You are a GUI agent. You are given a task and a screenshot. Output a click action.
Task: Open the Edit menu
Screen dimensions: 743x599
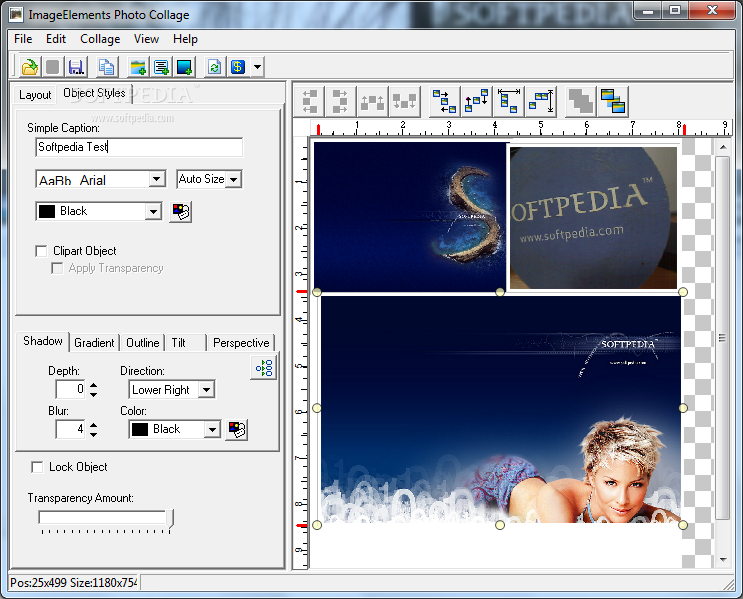pos(56,39)
